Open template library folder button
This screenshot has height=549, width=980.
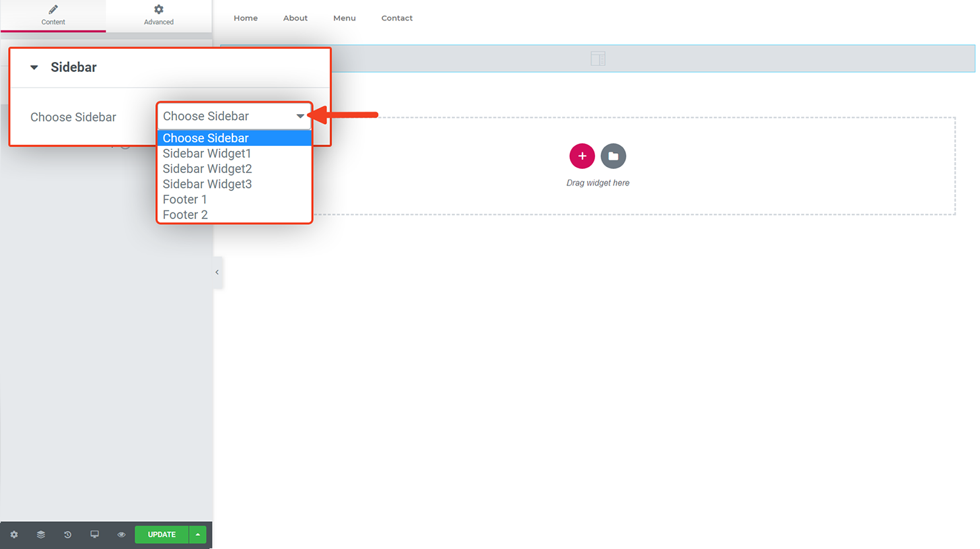(x=613, y=156)
